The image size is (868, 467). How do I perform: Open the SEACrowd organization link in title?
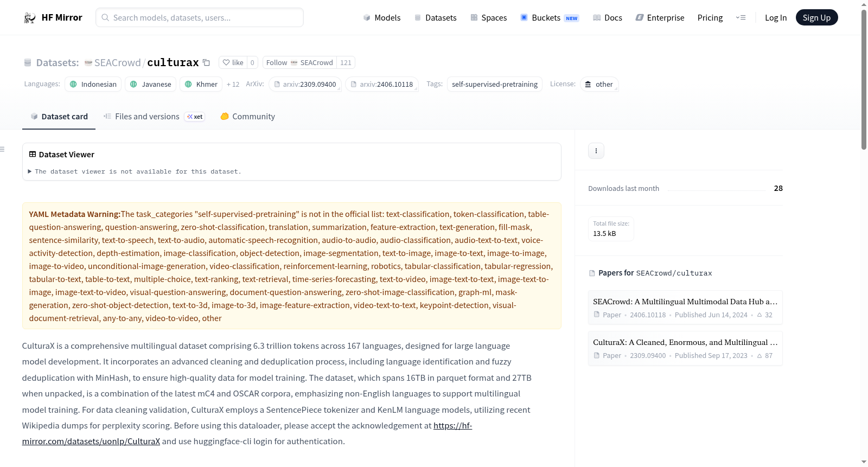click(x=117, y=63)
